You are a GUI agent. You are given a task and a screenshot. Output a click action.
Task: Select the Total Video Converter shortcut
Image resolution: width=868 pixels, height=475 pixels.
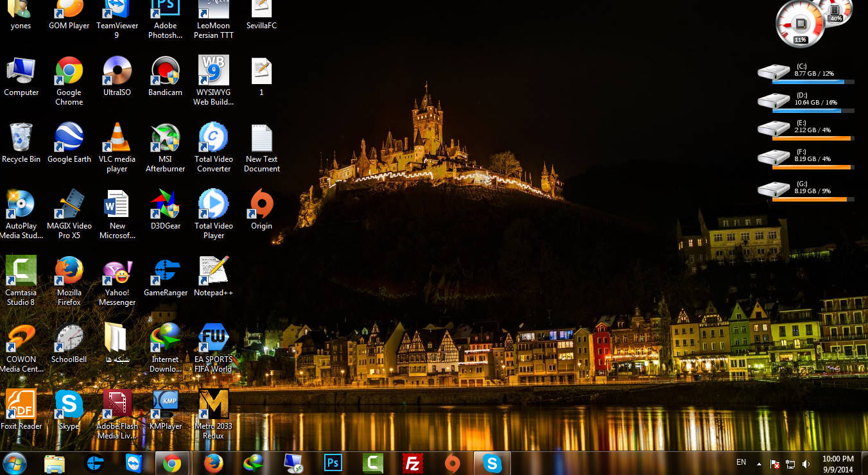click(214, 148)
